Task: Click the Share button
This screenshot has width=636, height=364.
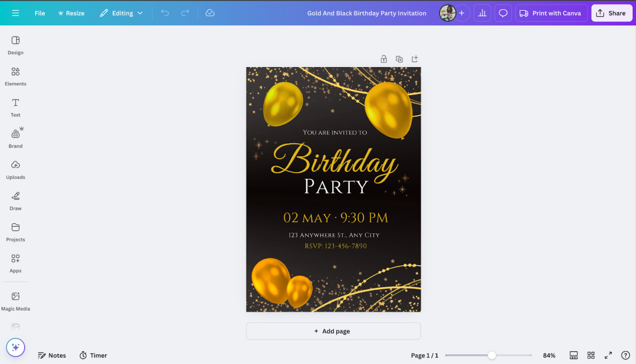Action: pos(611,13)
